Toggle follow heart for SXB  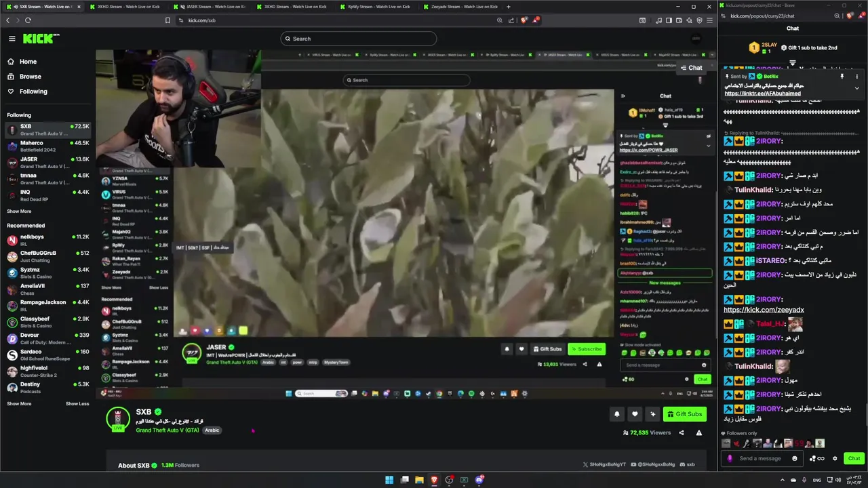(x=635, y=414)
